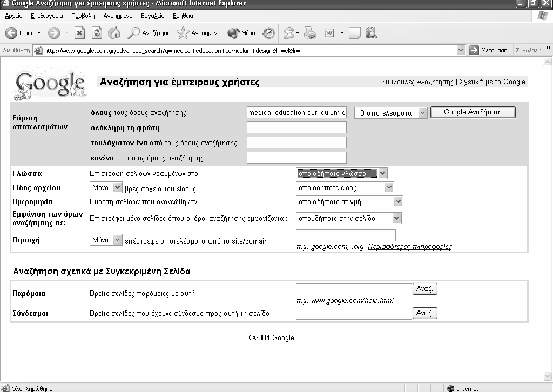Go back with the Πίσω arrow button
The image size is (553, 392).
pos(18,33)
